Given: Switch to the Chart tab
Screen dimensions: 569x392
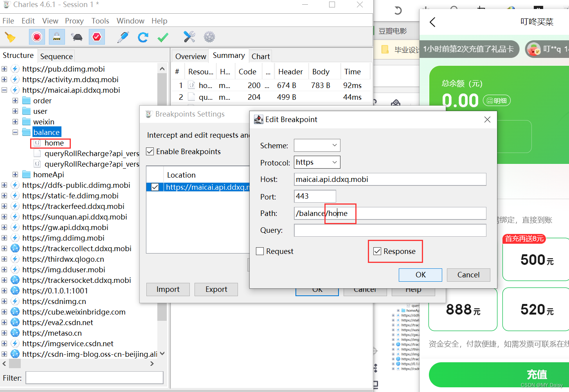Looking at the screenshot, I should [x=261, y=56].
